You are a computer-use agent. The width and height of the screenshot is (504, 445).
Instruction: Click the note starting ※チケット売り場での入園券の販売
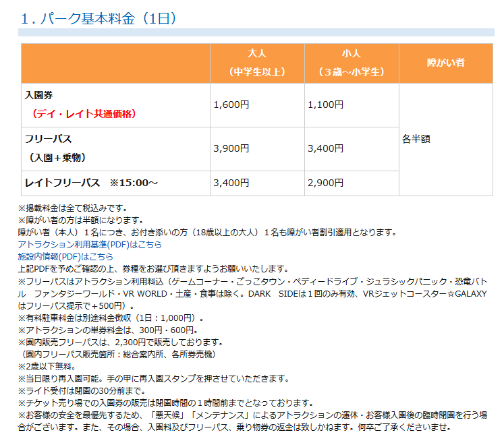point(167,403)
